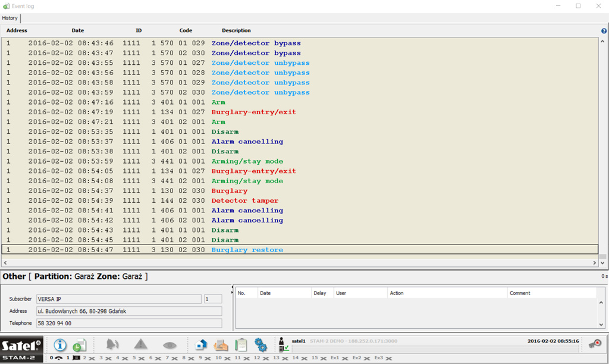The height and width of the screenshot is (364, 609).
Task: Open settings with blue gears icon
Action: click(x=260, y=344)
